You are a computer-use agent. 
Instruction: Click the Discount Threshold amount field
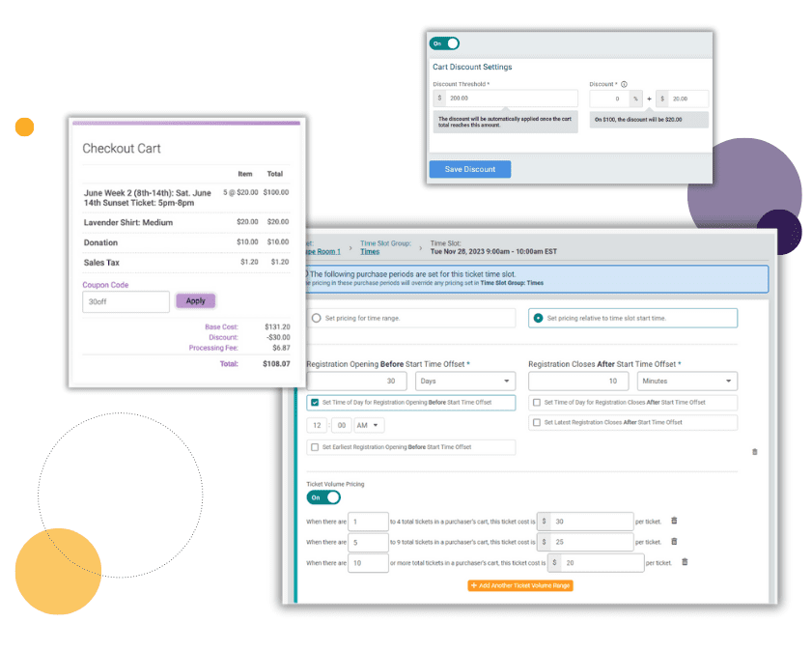click(x=511, y=99)
